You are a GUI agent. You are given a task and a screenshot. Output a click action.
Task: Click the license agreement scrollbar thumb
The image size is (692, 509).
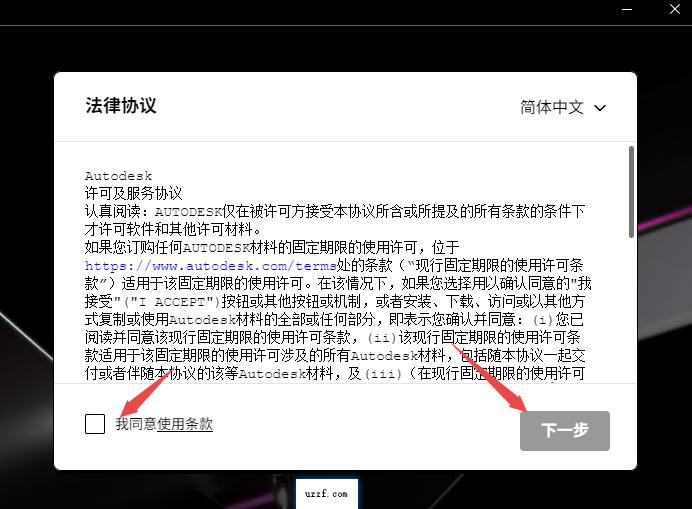(630, 191)
